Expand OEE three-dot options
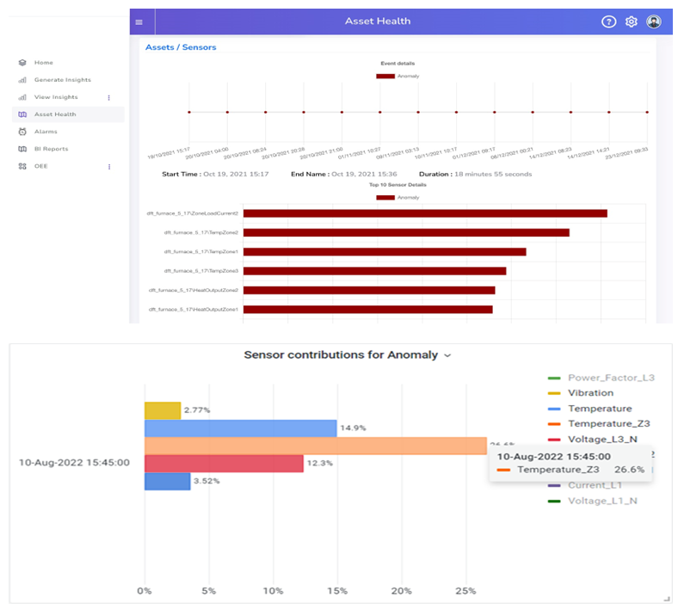684x616 pixels. coord(108,166)
